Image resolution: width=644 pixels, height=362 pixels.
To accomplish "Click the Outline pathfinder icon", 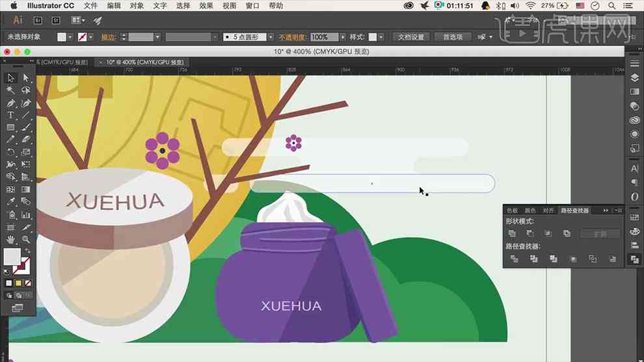I will [x=593, y=259].
